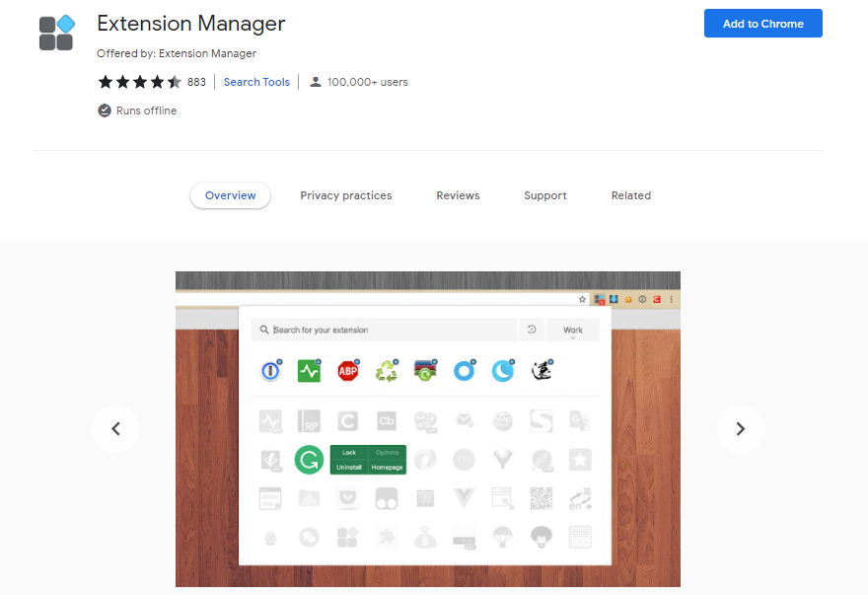Advance to next screenshot with right arrow
This screenshot has width=868, height=595.
740,428
